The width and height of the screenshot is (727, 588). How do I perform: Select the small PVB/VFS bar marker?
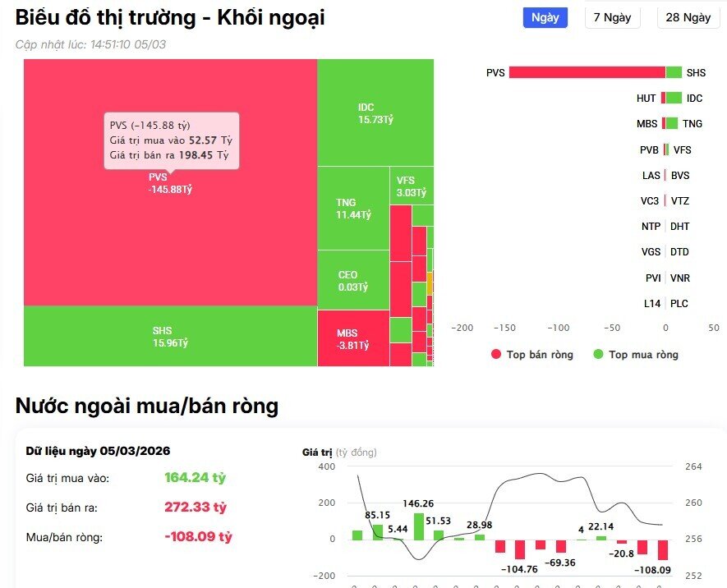coord(667,149)
